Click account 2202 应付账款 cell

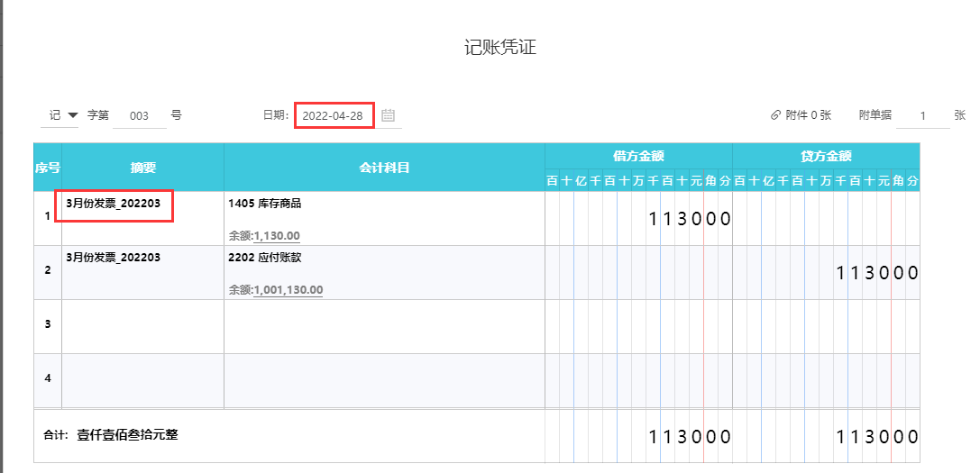[265, 258]
